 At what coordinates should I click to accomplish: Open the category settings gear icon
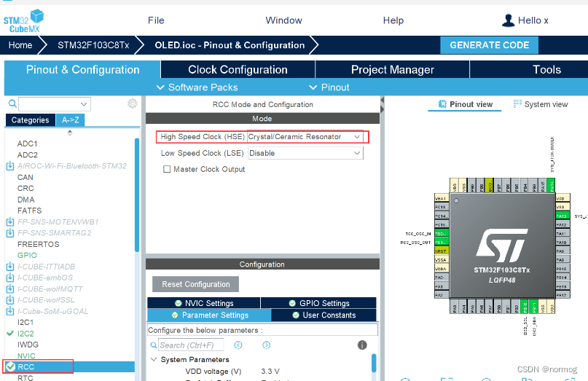click(133, 103)
